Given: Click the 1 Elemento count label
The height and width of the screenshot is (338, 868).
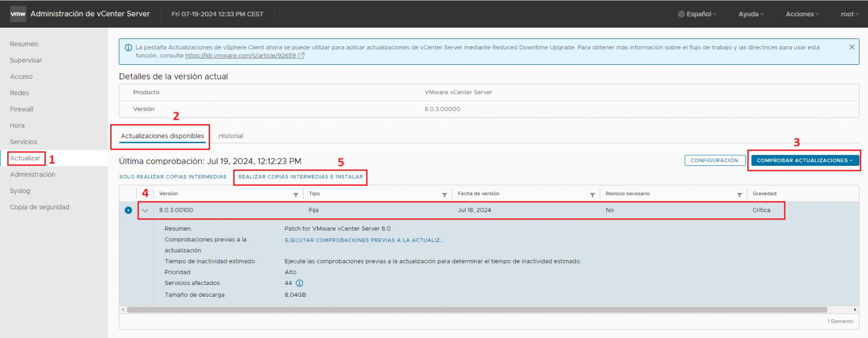Looking at the screenshot, I should 840,321.
